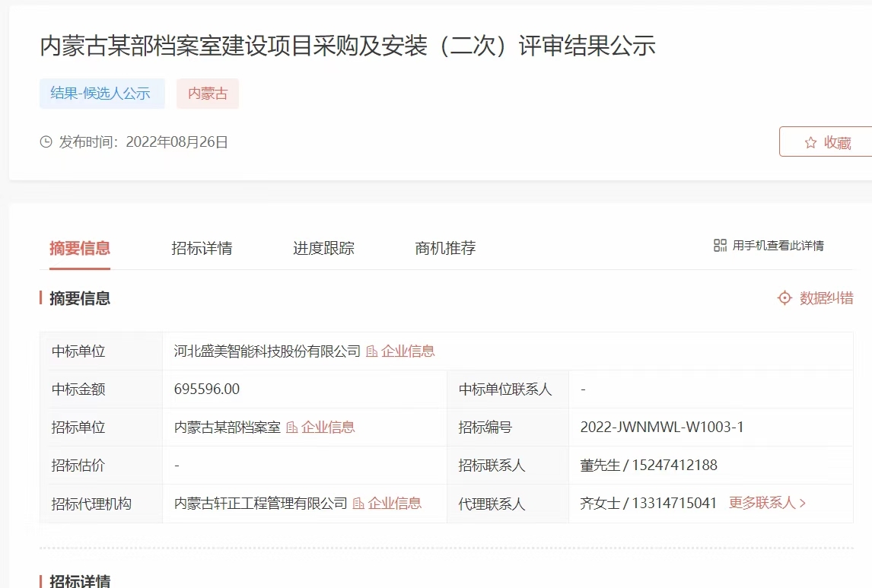This screenshot has width=872, height=588.
Task: Click the QR code icon for mobile view
Action: tap(720, 246)
